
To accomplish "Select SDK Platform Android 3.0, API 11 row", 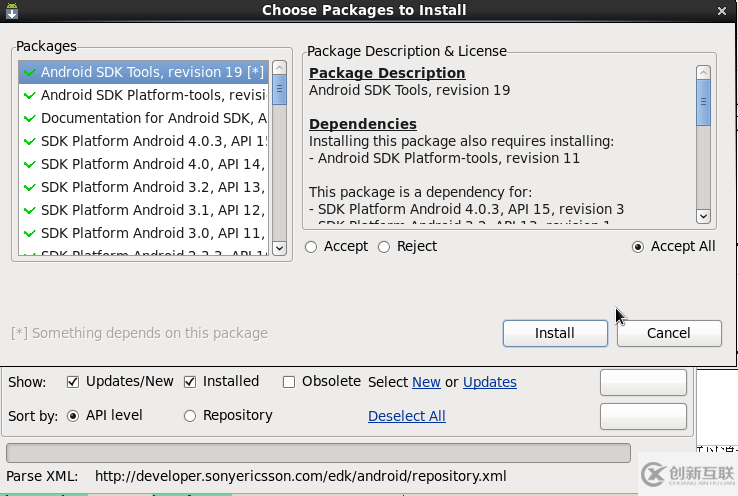I will coord(144,233).
